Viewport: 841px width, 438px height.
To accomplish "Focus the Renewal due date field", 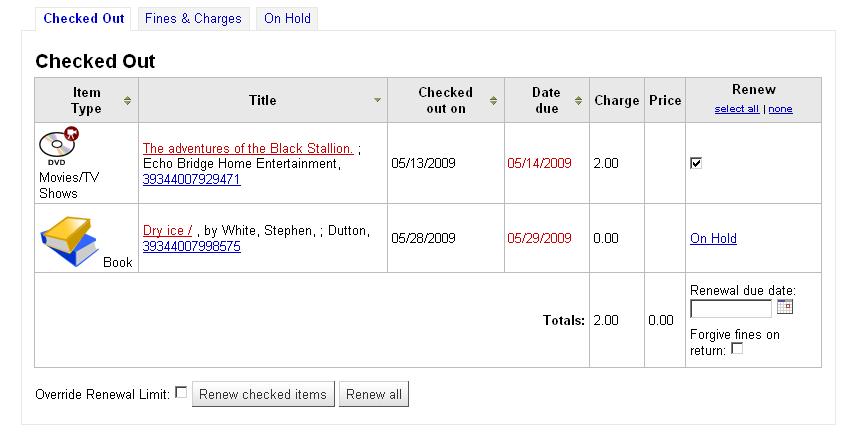I will [731, 308].
